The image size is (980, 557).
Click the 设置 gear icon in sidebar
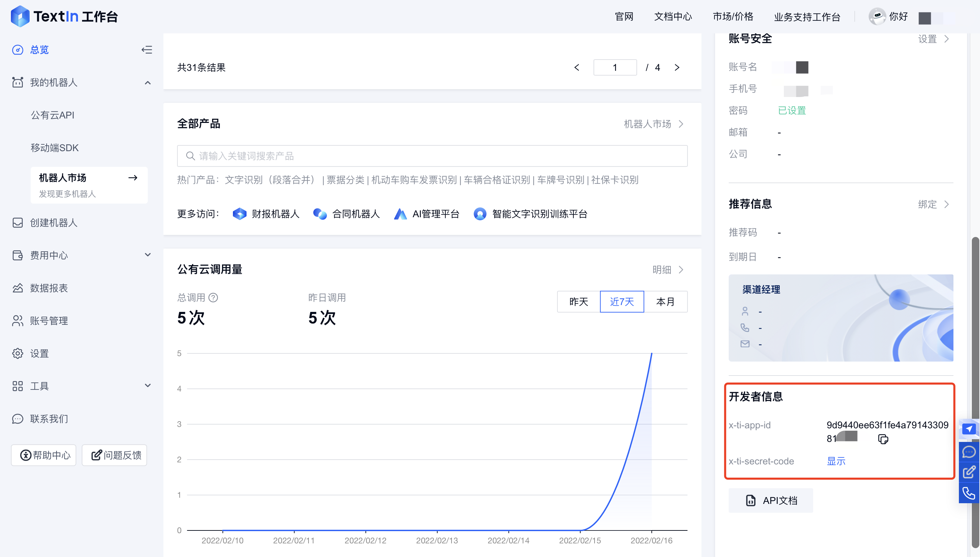click(x=18, y=353)
